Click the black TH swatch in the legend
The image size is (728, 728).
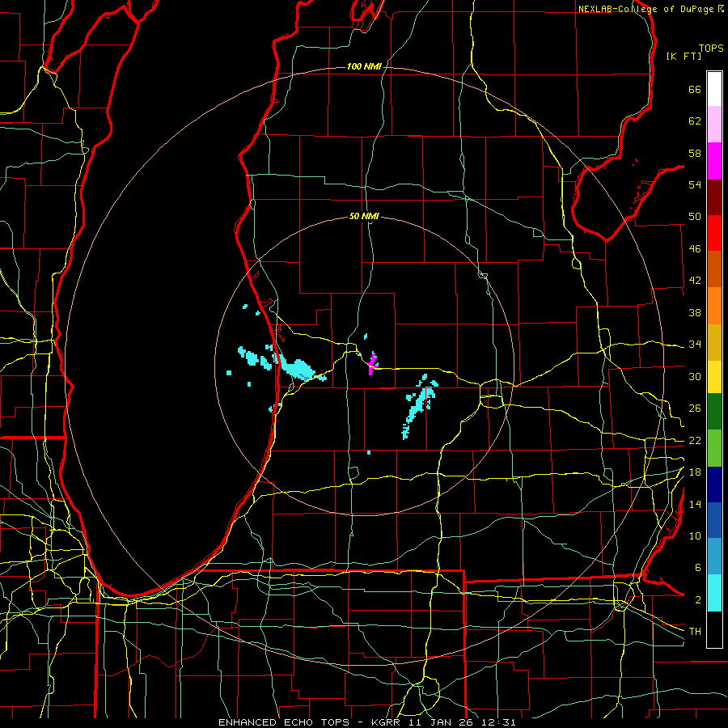pyautogui.click(x=714, y=629)
